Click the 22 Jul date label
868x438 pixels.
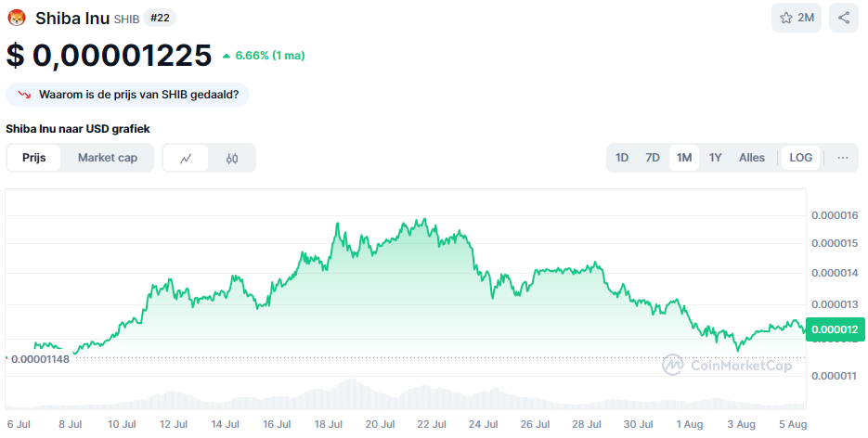coord(432,424)
